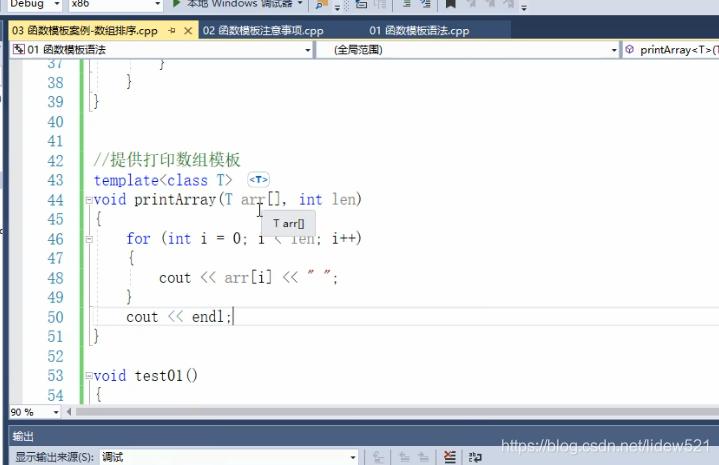Collapse the printArray function at line 44
The width and height of the screenshot is (719, 465).
[x=89, y=200]
